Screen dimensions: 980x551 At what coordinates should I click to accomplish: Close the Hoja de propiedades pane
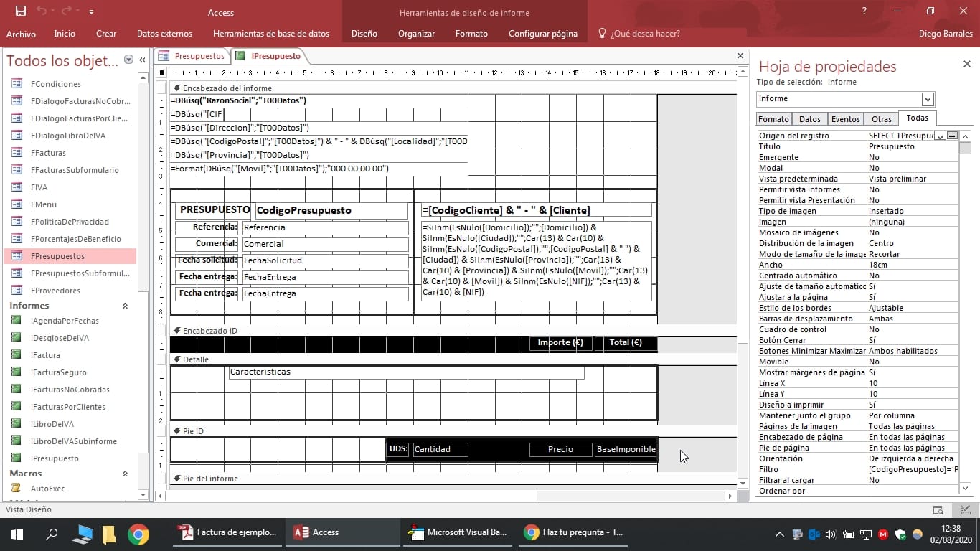pos(966,65)
